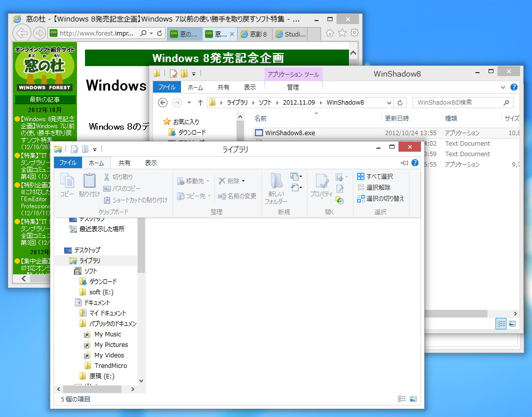The image size is (532, 417).
Task: Click the 貼り付け (Paste) icon
Action: [89, 184]
